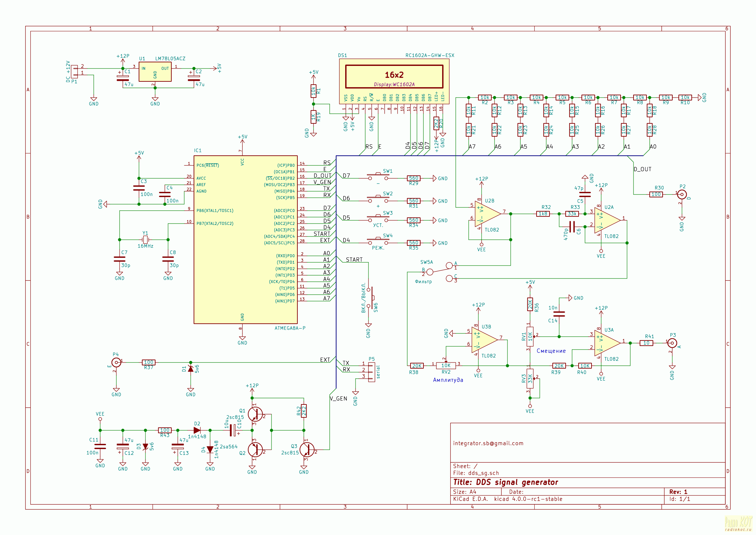
Task: Click BNC output connector P3
Action: point(672,343)
